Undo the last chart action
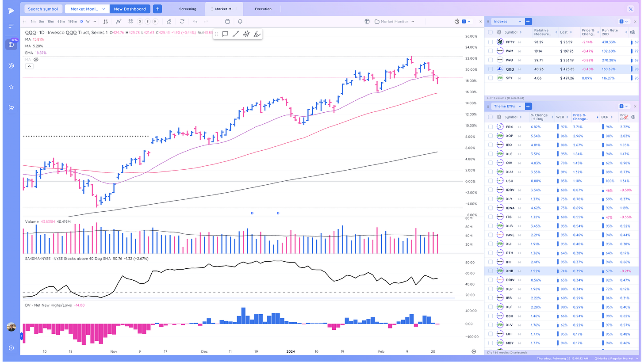The height and width of the screenshot is (362, 644). (195, 21)
